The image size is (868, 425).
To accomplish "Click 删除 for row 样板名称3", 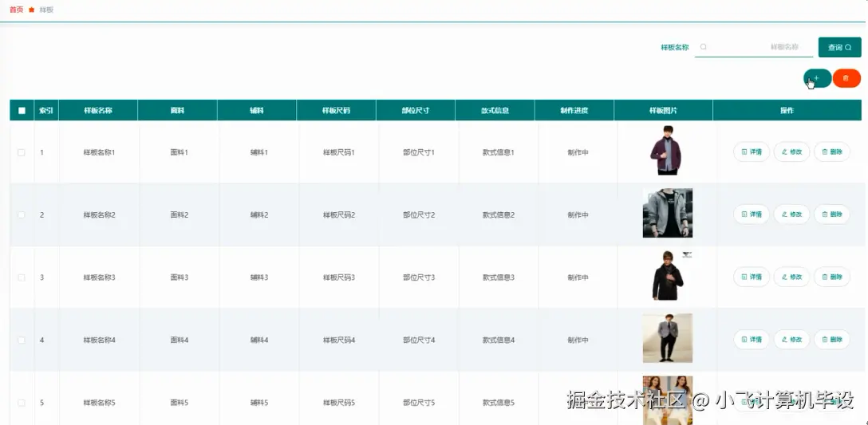I will click(x=832, y=277).
